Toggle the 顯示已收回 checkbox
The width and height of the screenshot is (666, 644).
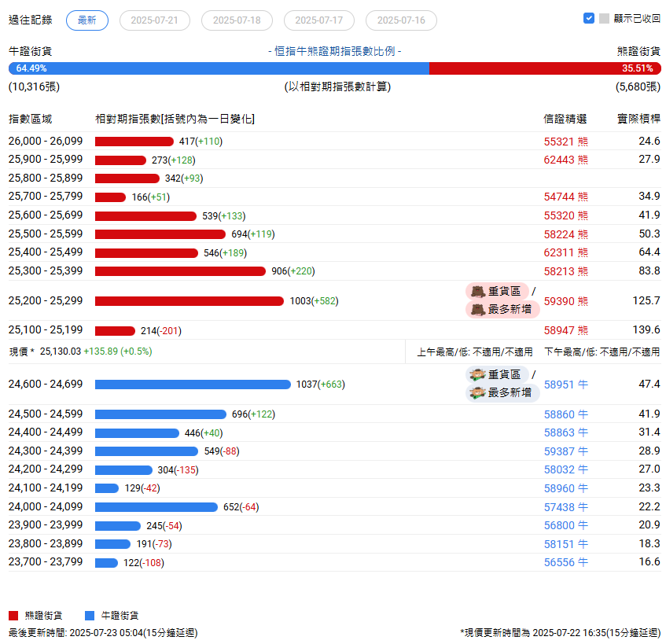tap(589, 18)
